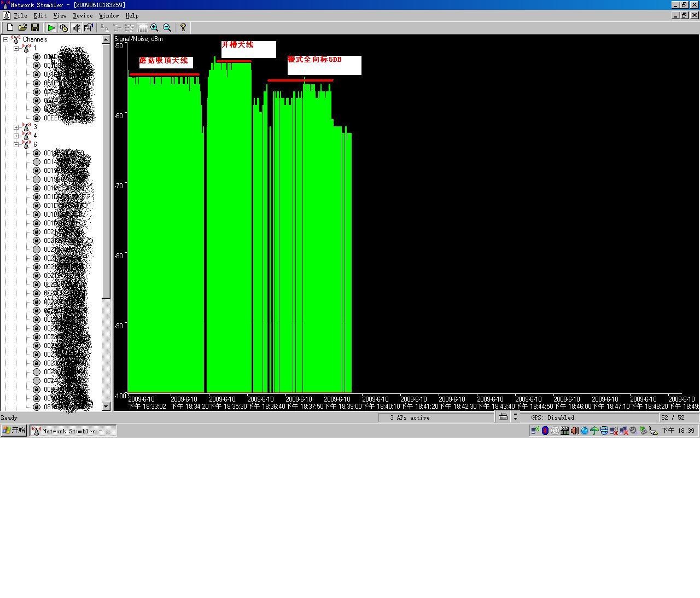Click the safely remove hardware tray icon
700x598 pixels.
click(x=644, y=431)
